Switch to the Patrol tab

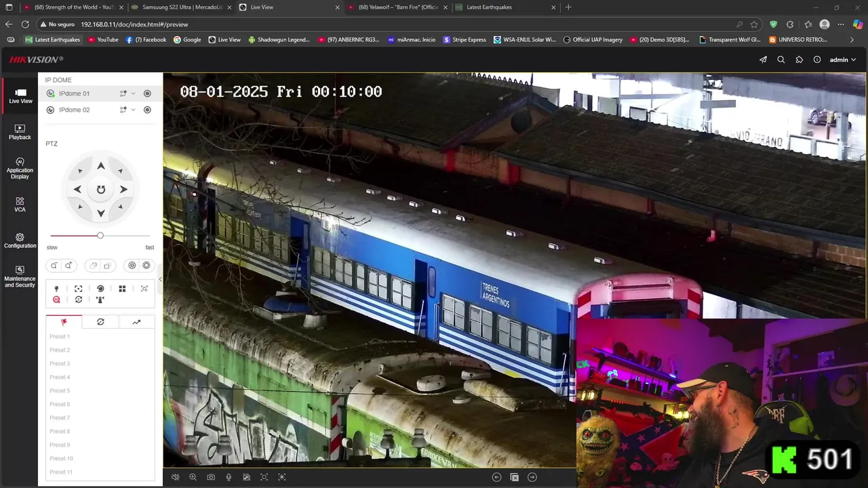100,322
